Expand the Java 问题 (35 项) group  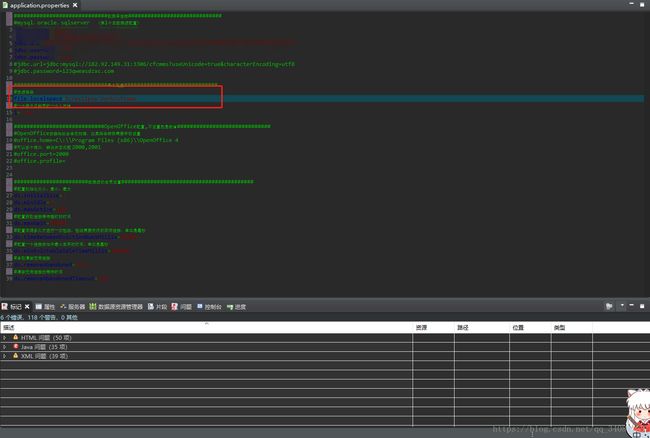(5, 347)
